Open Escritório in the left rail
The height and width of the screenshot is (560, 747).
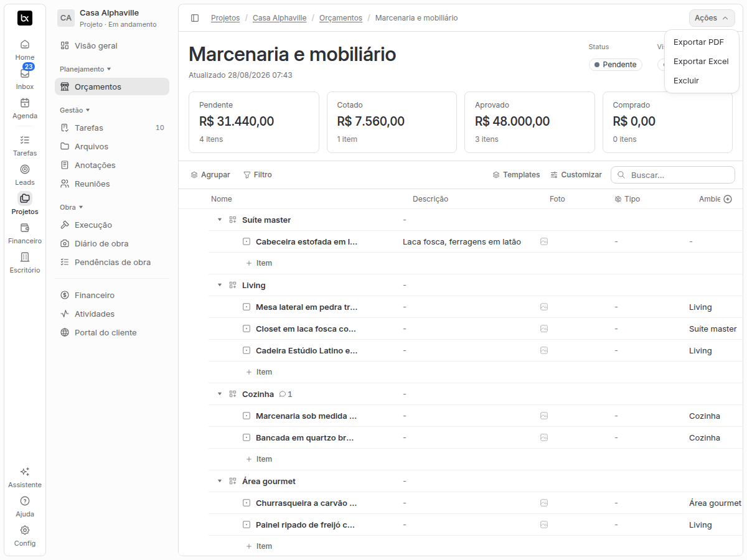click(x=25, y=263)
